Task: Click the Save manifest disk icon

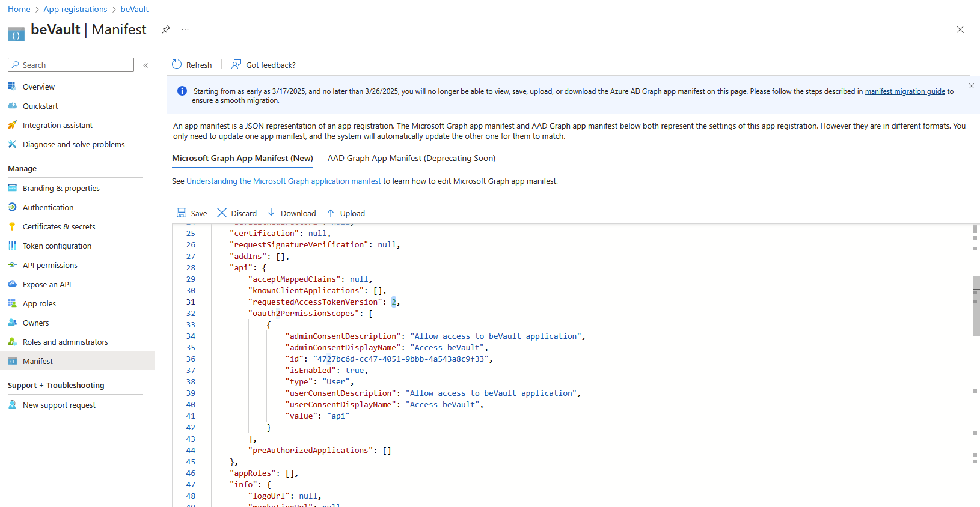Action: (x=182, y=213)
